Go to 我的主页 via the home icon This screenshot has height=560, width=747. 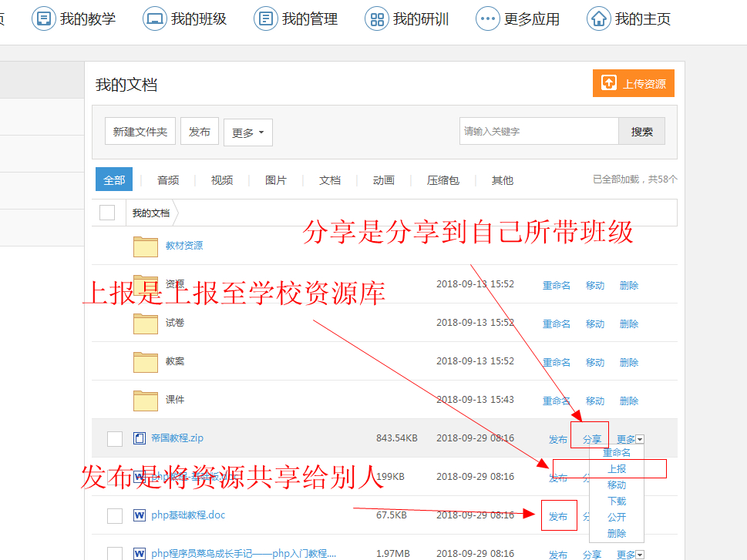point(598,18)
